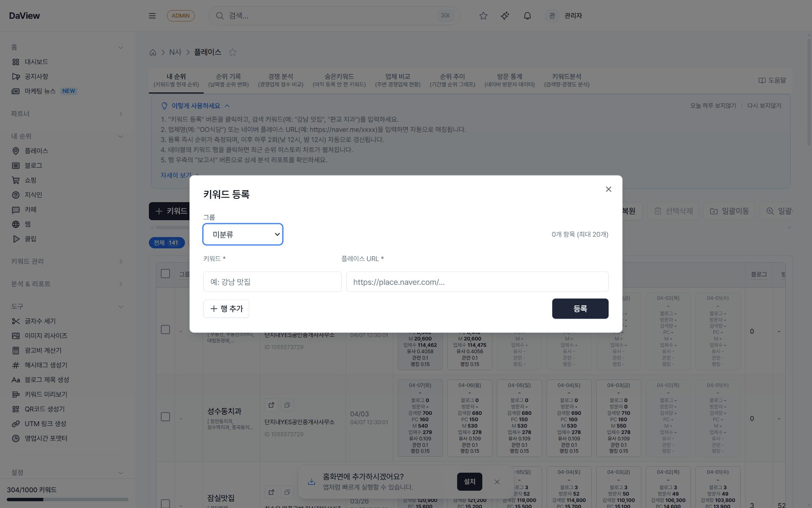Open the 그룹 dropdown showing 미분류
The height and width of the screenshot is (508, 812).
point(243,234)
